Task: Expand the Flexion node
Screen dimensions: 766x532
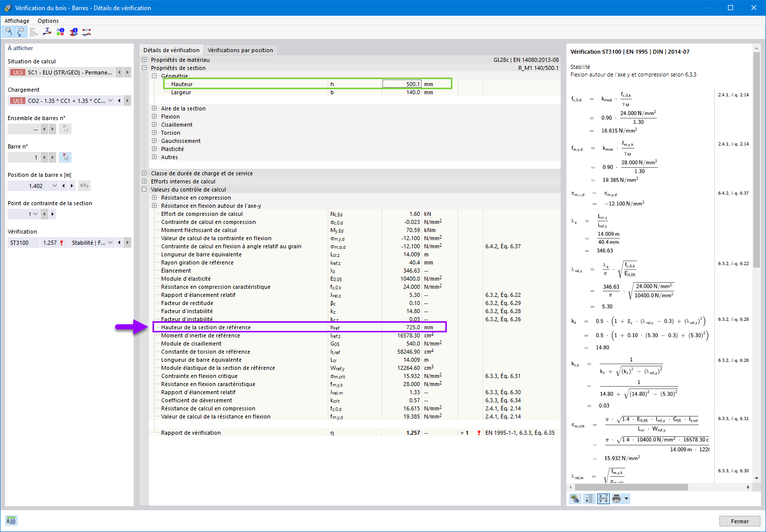Action: pos(155,117)
